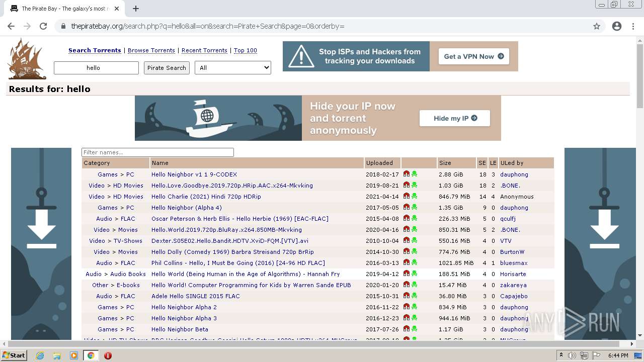Click the Pirate Bay ship logo
The height and width of the screenshot is (362, 644).
coord(27,59)
